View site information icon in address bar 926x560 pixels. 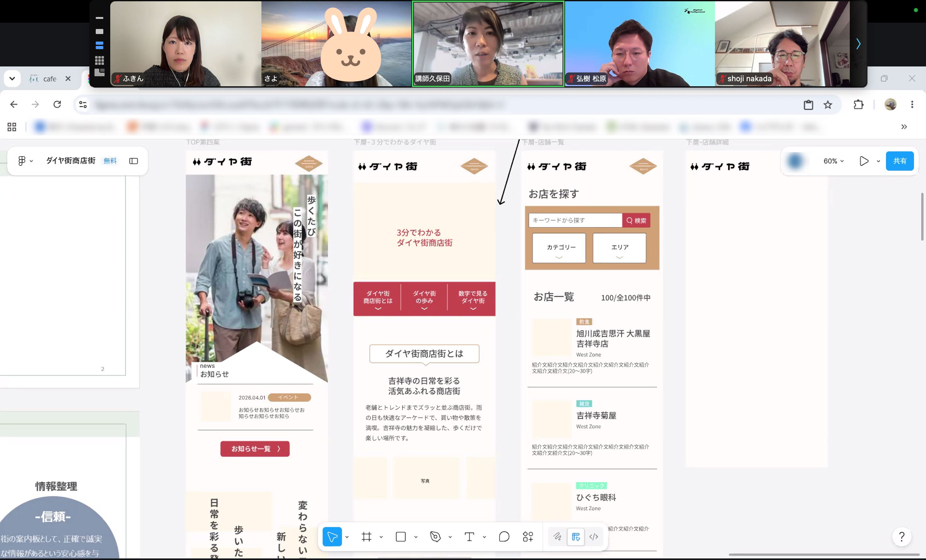click(x=83, y=105)
